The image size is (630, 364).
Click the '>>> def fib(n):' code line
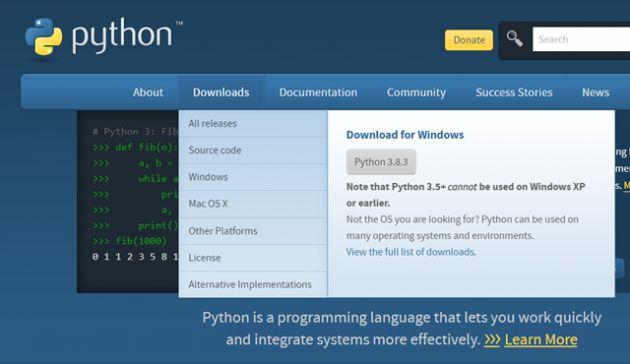(135, 147)
